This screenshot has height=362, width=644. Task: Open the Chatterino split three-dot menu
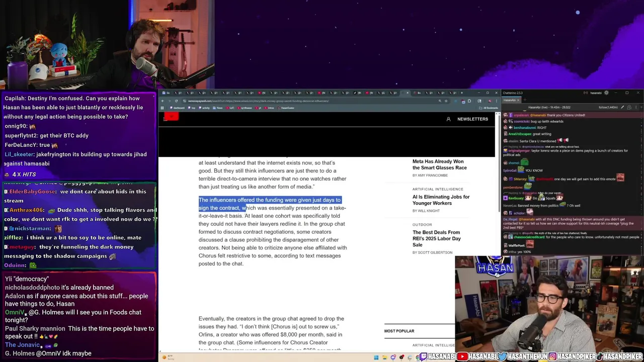click(x=636, y=107)
